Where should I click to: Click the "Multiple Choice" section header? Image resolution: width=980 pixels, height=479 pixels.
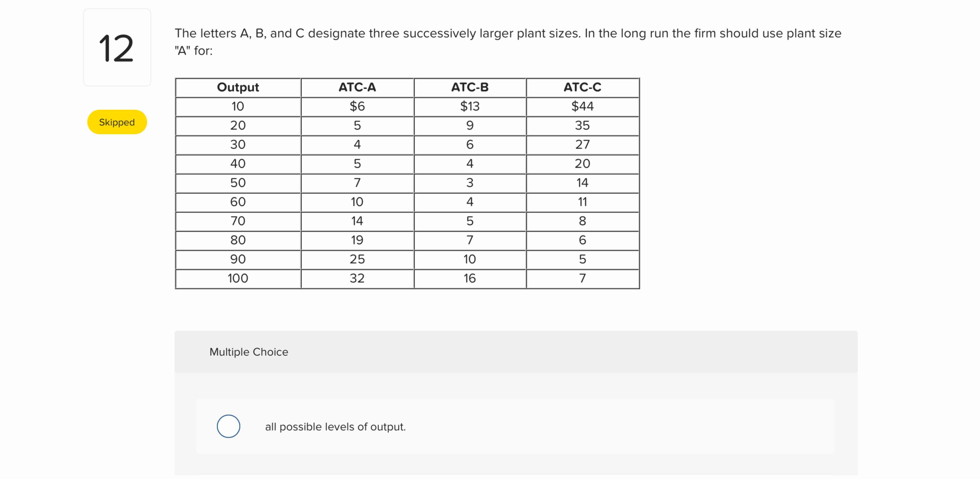pos(248,352)
